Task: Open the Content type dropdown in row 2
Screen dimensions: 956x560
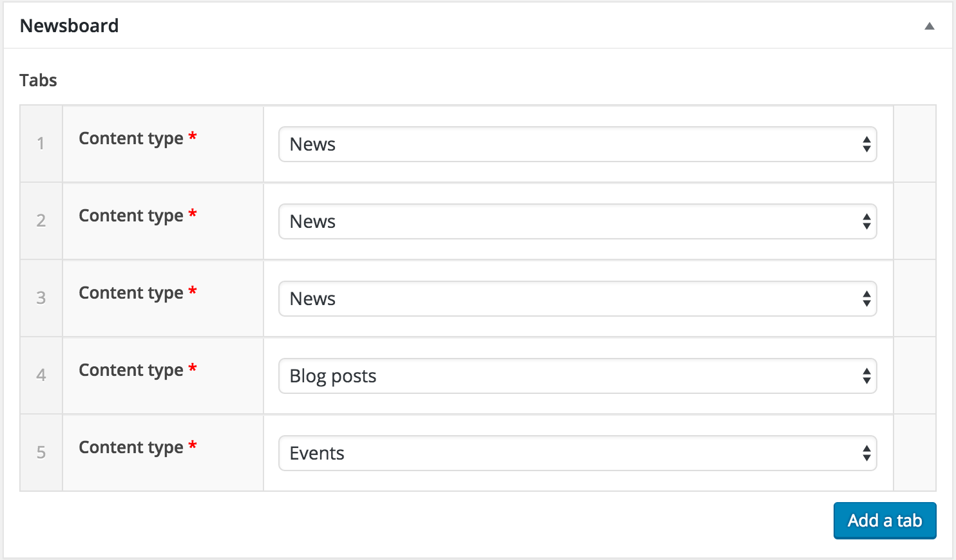Action: pyautogui.click(x=577, y=221)
